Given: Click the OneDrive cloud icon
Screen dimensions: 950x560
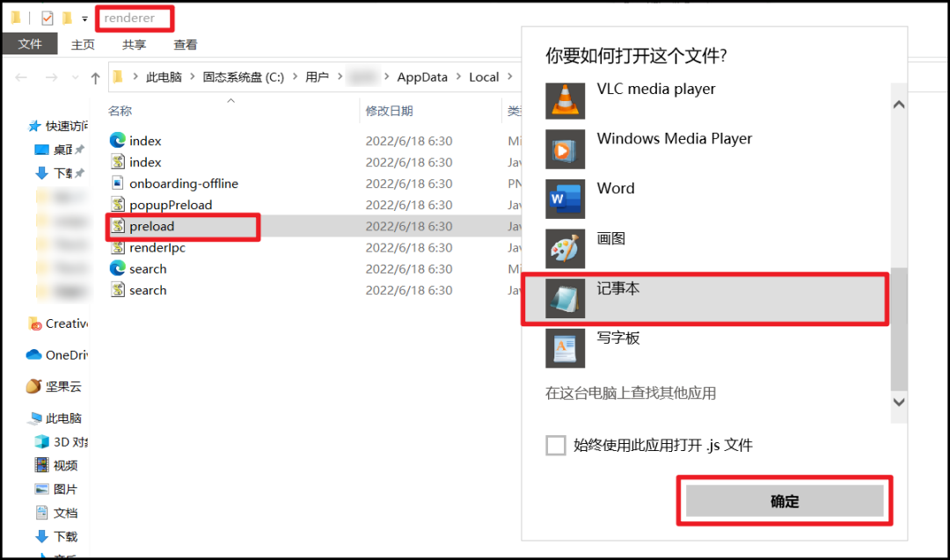Looking at the screenshot, I should (x=34, y=355).
